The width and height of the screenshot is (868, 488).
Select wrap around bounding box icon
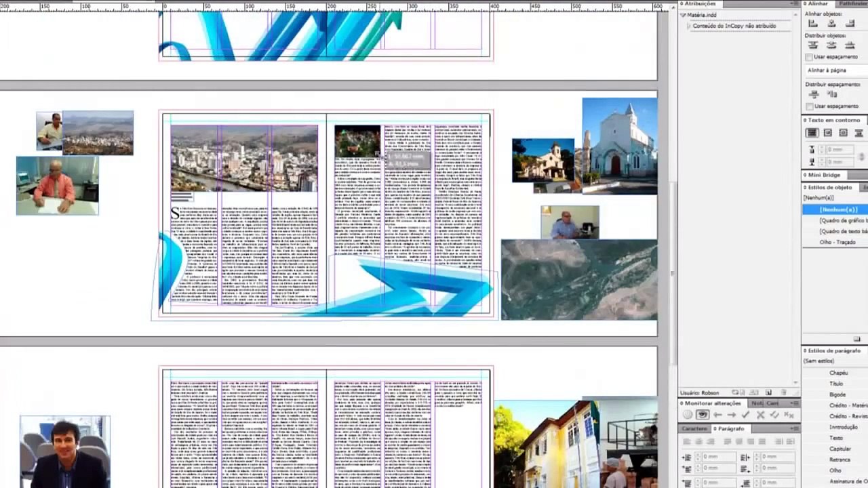tap(828, 133)
